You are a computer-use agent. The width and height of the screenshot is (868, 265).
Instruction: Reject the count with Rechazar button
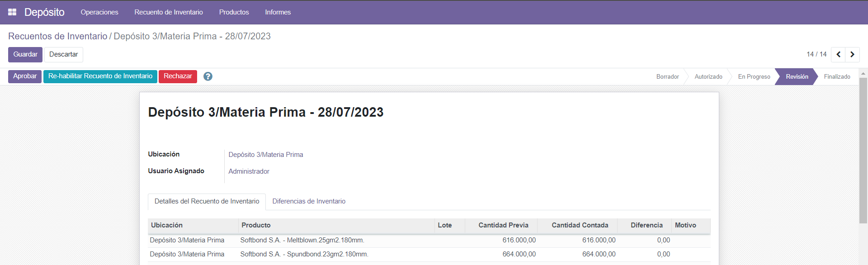178,76
